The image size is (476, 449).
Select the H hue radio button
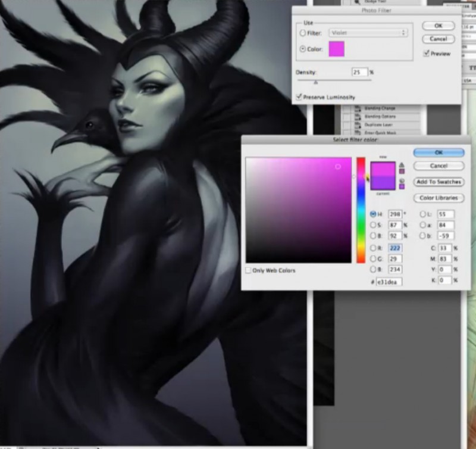373,214
